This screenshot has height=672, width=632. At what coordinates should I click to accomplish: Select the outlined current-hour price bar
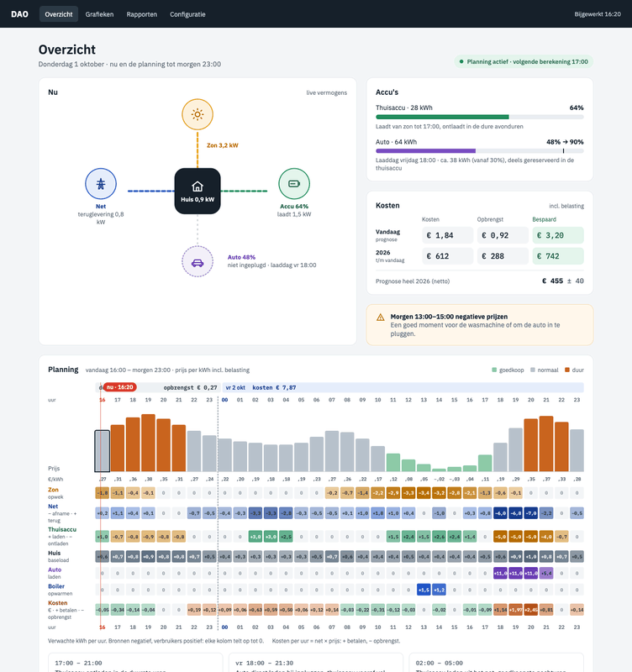(x=102, y=451)
